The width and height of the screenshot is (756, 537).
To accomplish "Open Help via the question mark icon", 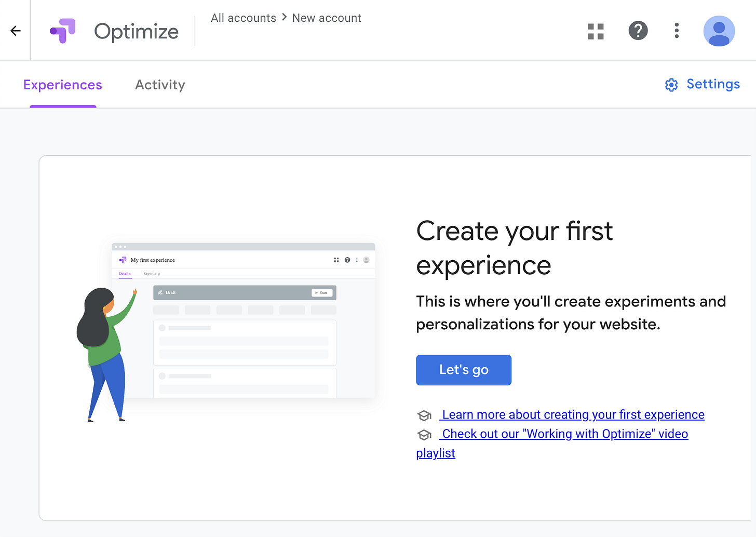I will 638,31.
